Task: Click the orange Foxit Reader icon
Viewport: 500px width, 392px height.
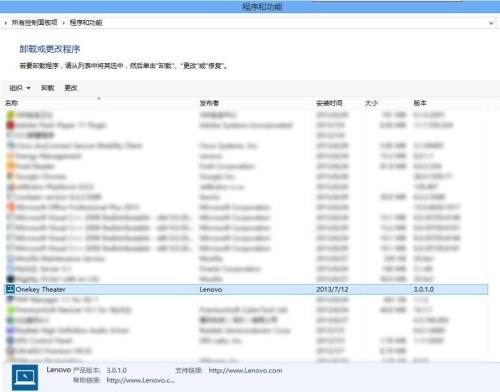Action: point(10,166)
